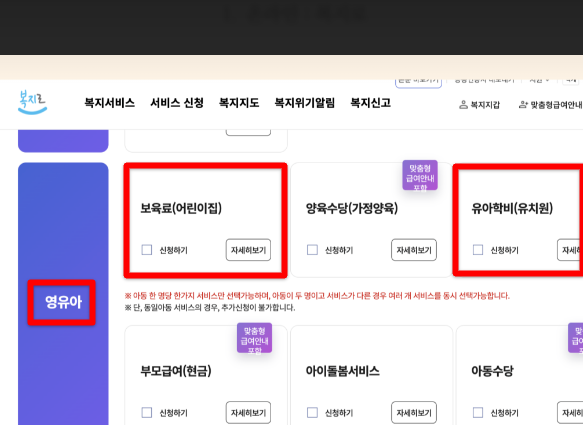Check 신청하기 for 양육수당(가정양육)
Viewport: 583px width, 425px height.
click(x=312, y=250)
